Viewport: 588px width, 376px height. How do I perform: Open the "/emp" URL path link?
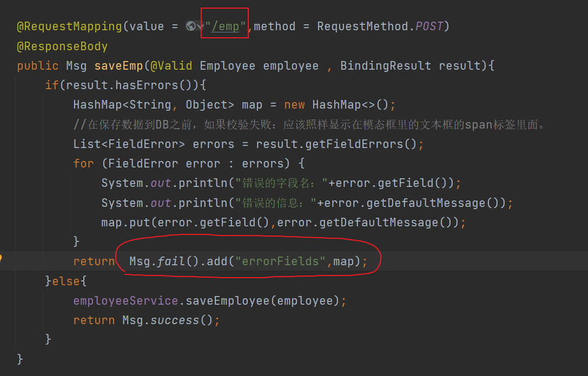[x=225, y=26]
